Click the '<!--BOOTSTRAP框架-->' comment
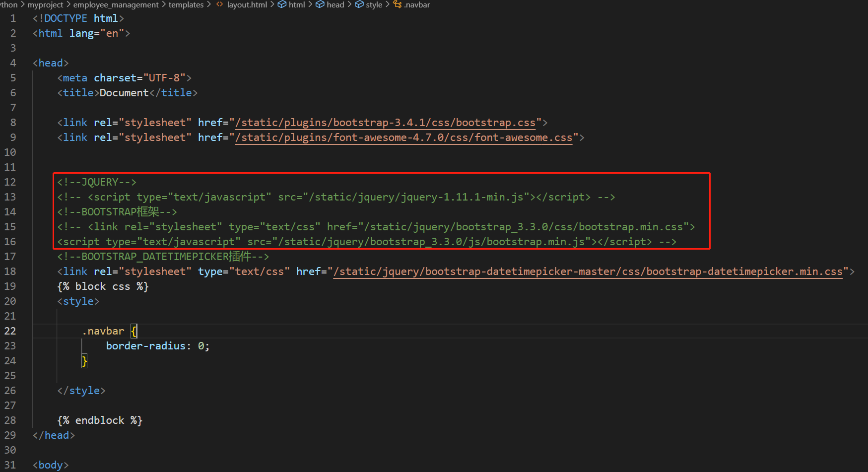The image size is (868, 472). (x=117, y=212)
